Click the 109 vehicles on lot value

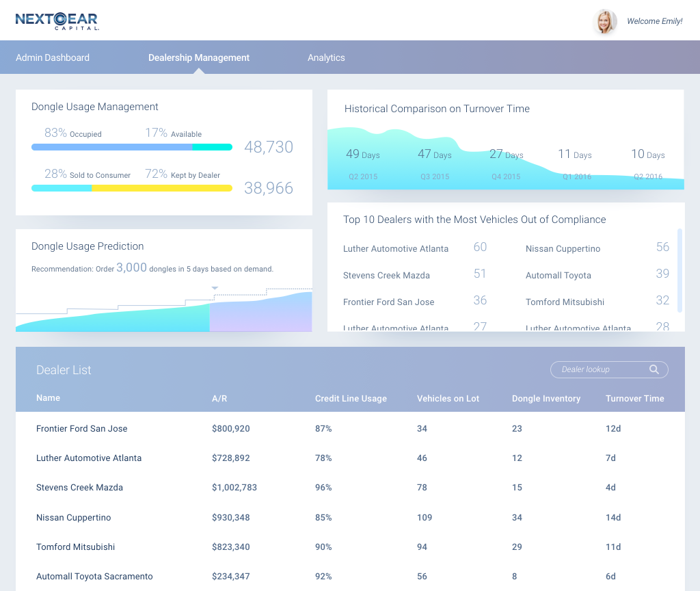click(425, 517)
